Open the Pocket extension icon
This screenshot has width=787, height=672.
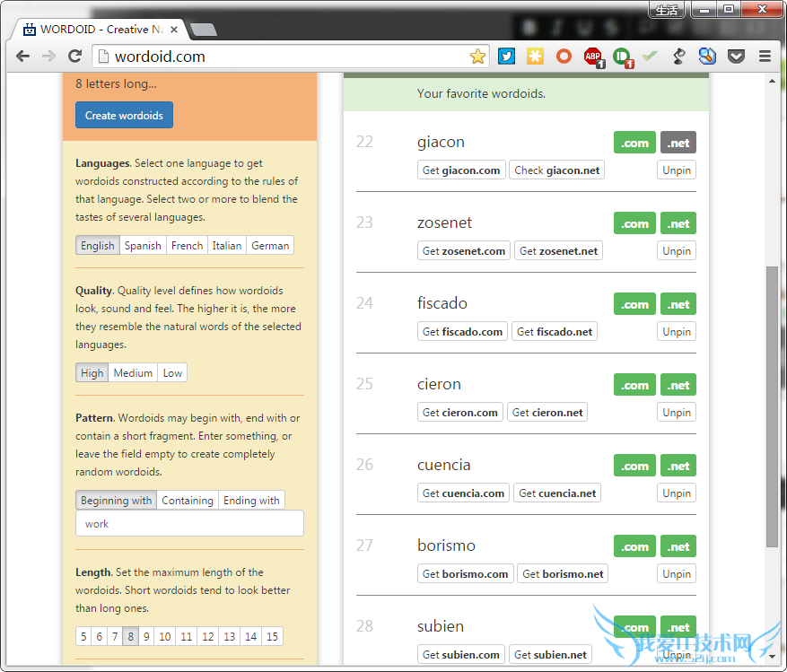coord(736,57)
